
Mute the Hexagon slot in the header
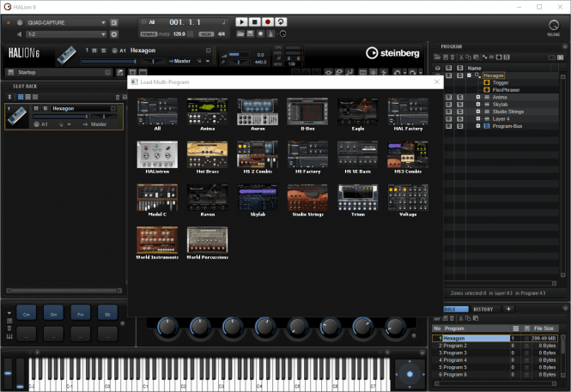click(x=94, y=51)
